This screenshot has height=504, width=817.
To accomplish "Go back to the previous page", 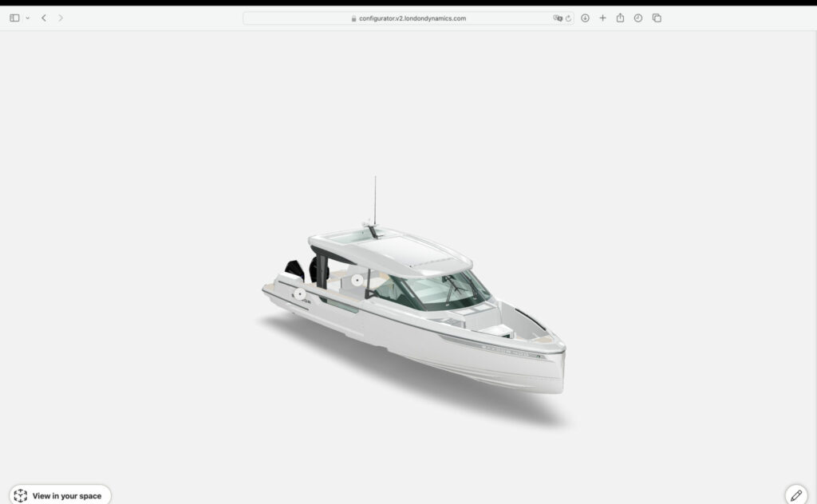I will pyautogui.click(x=44, y=18).
